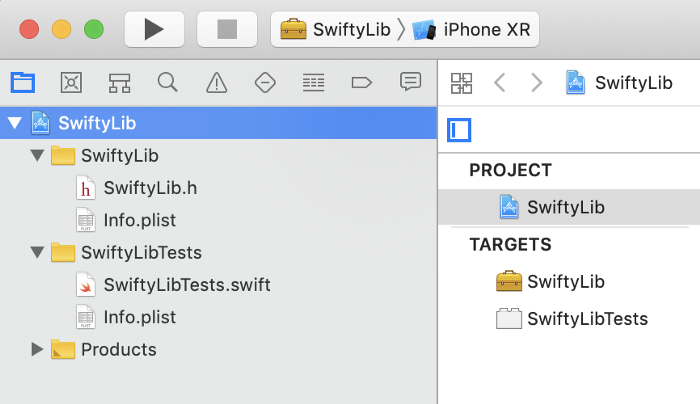Screen dimensions: 700x404
Task: Collapse the SwiftyLib root project triangle
Action: (x=14, y=123)
